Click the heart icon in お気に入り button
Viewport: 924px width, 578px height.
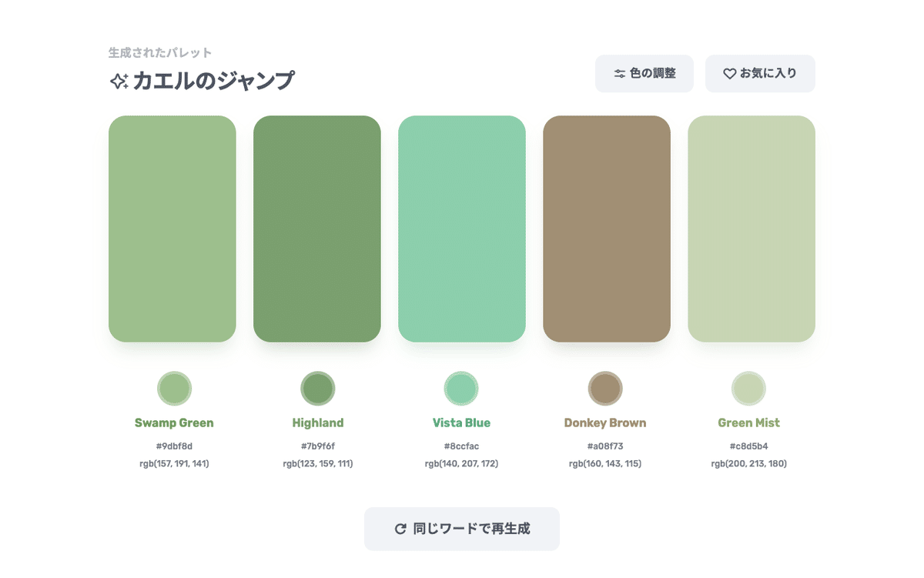coord(729,74)
